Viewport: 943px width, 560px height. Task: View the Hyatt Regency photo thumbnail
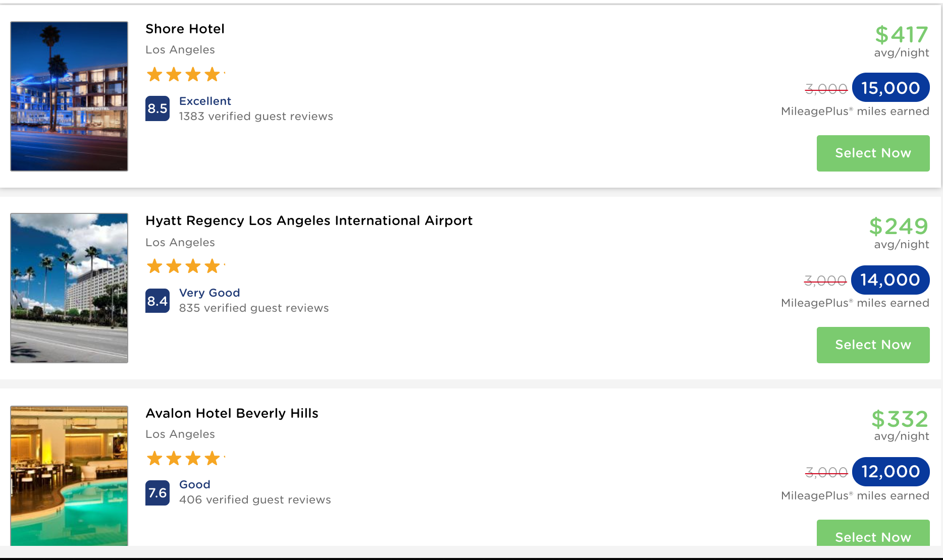[x=69, y=288]
